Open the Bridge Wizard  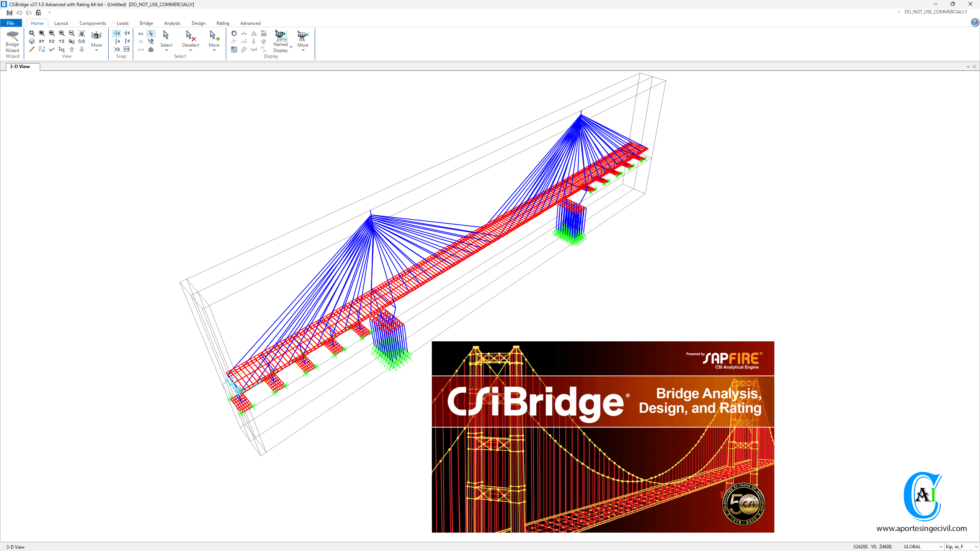pyautogui.click(x=12, y=44)
